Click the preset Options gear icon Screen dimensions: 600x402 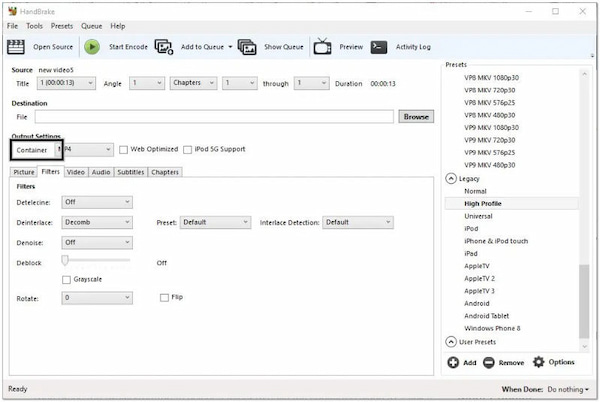(x=538, y=362)
